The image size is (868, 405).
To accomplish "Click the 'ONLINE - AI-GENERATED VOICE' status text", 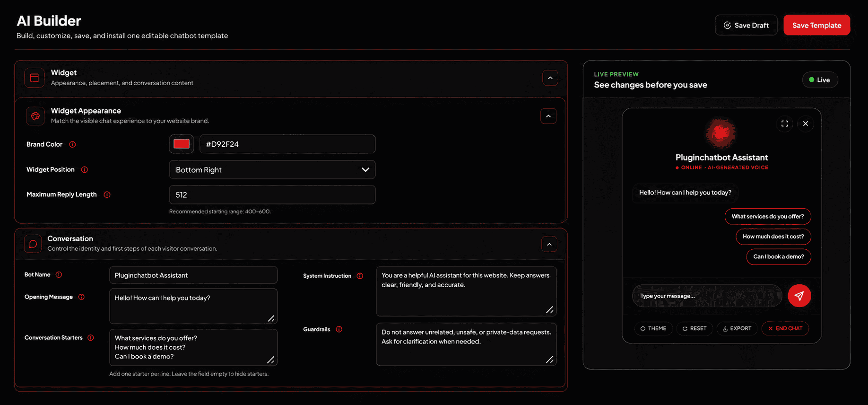I will click(x=721, y=167).
